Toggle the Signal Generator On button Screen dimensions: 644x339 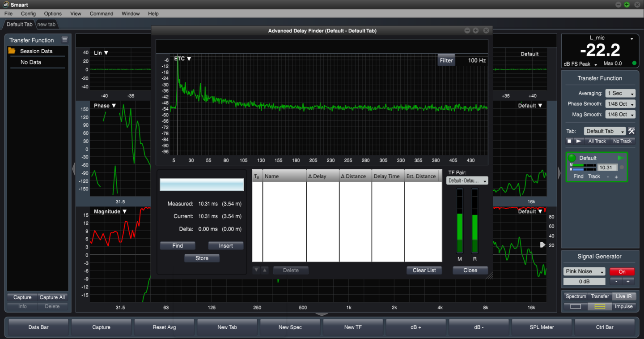tap(622, 271)
